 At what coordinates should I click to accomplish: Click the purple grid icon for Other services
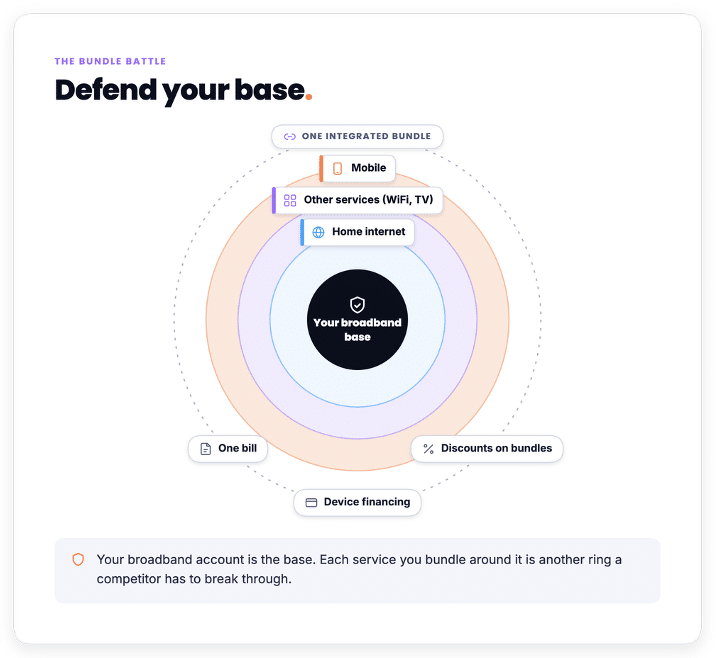coord(290,200)
